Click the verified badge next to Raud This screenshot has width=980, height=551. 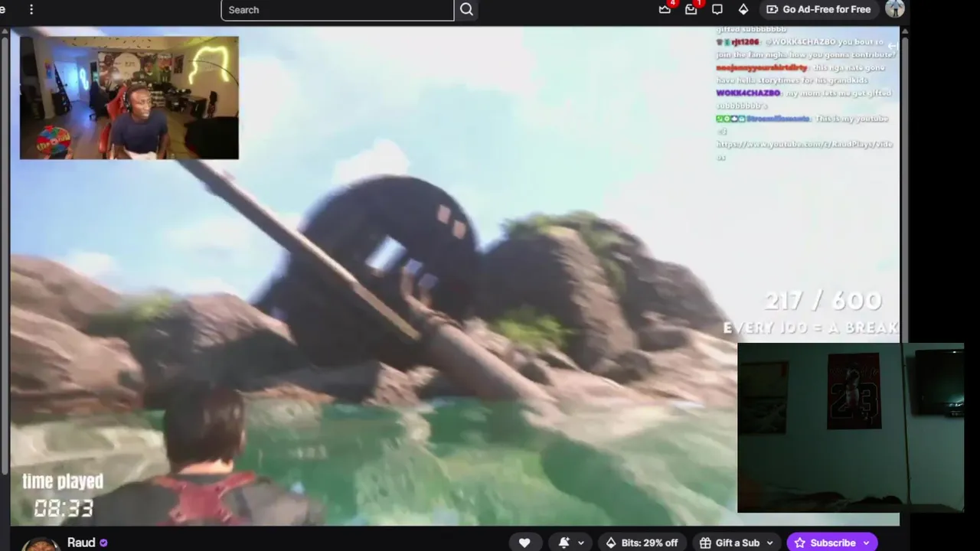pos(103,543)
